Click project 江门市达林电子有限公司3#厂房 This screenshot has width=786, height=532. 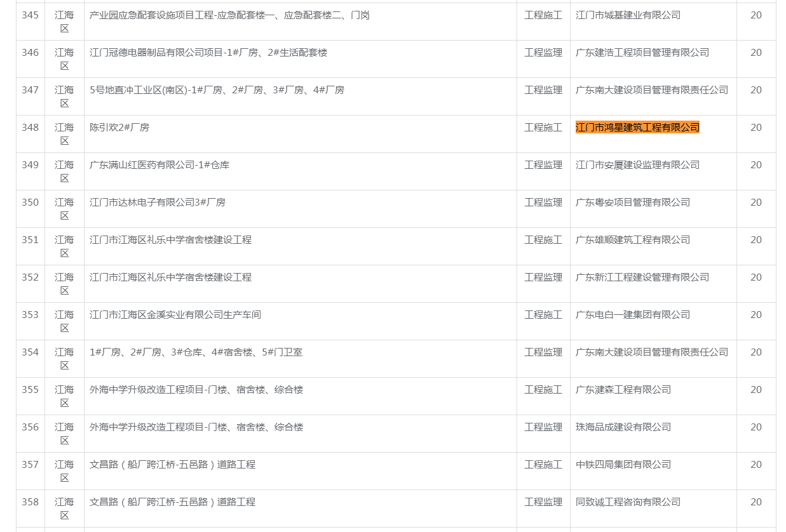tap(158, 203)
